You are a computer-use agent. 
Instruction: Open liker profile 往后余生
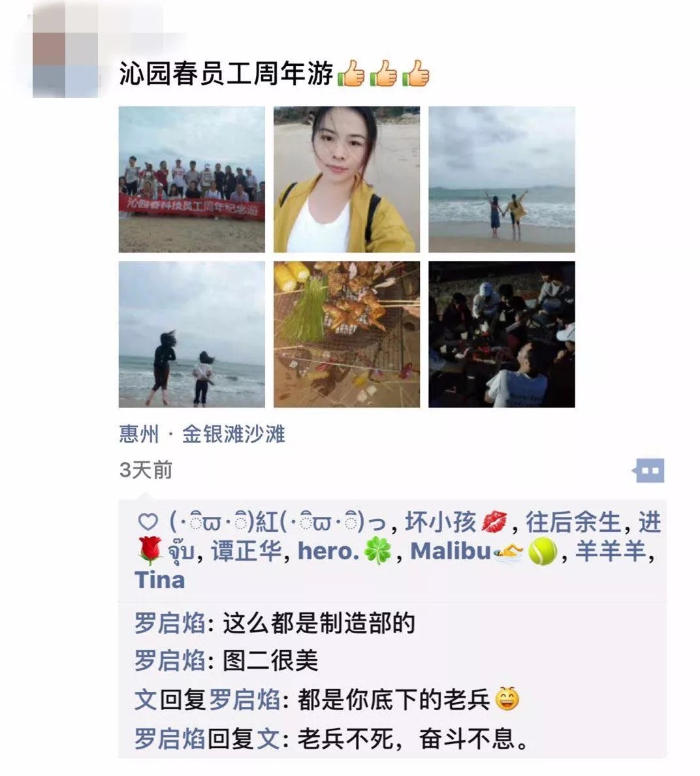(573, 522)
